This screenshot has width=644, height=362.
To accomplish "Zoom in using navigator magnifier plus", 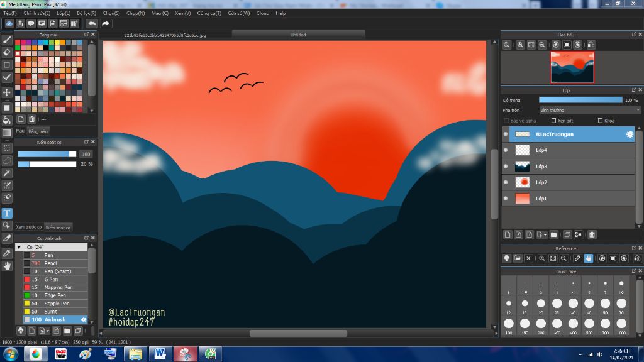I will coord(520,45).
